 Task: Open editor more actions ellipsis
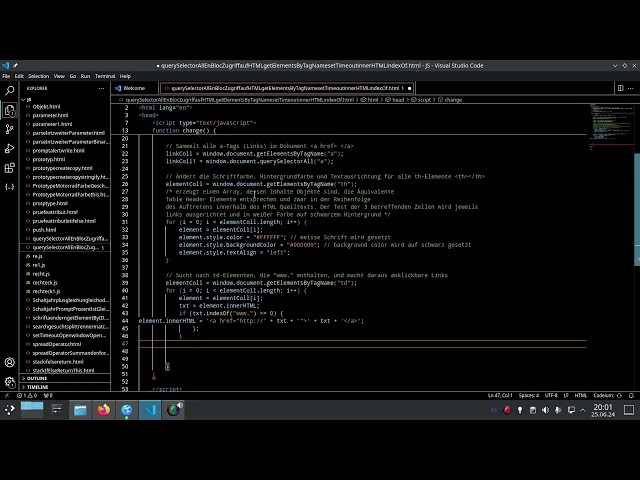(x=631, y=88)
